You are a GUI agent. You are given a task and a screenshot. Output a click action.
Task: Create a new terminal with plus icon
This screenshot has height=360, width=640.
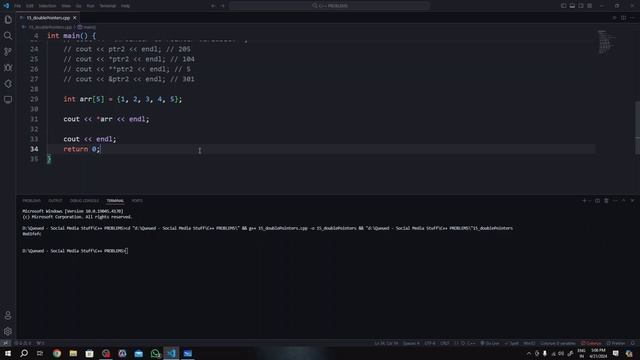(x=584, y=201)
